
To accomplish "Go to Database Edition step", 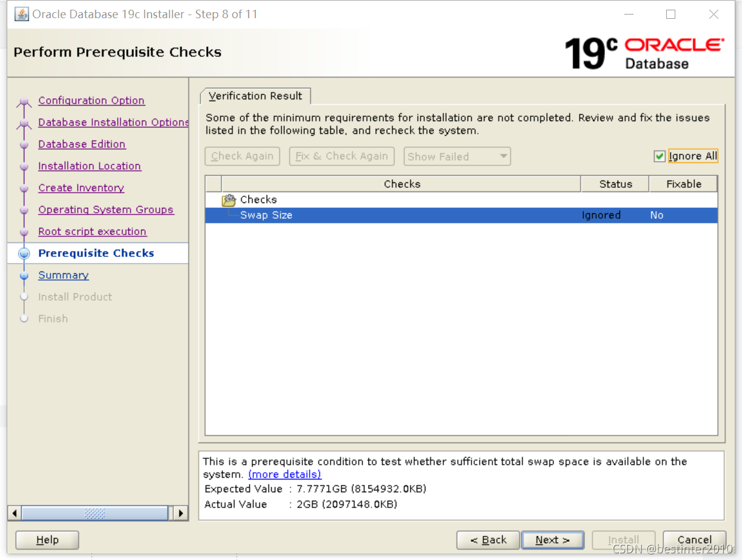I will [82, 144].
